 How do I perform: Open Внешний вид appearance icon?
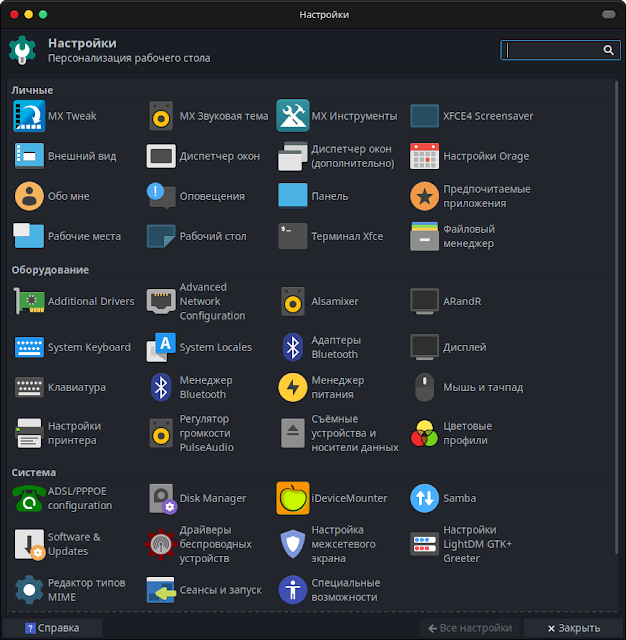pyautogui.click(x=29, y=156)
